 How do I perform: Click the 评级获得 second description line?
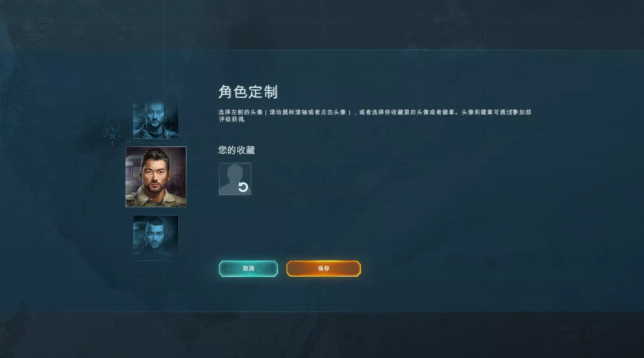point(232,119)
